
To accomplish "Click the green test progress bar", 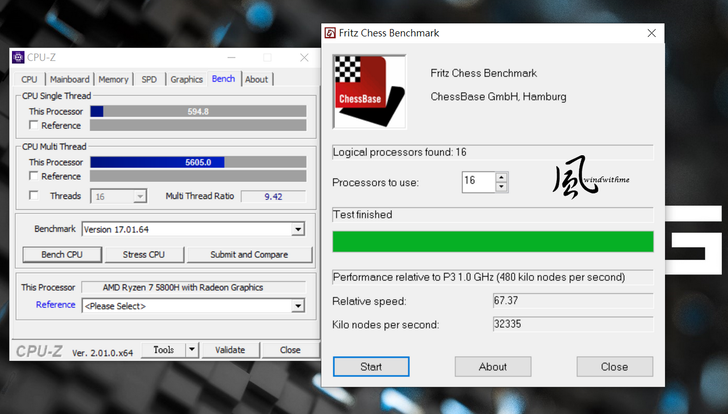I will (x=493, y=241).
